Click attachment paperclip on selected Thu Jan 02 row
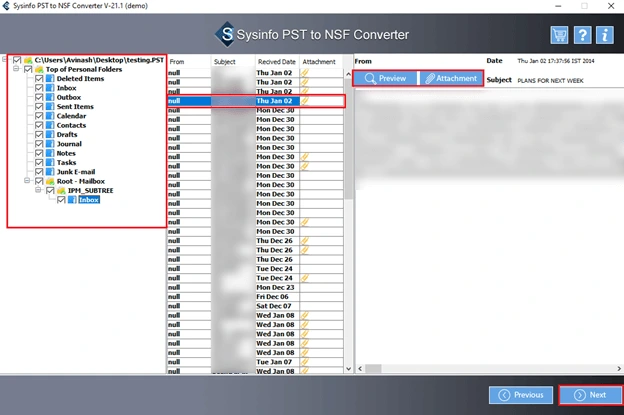This screenshot has width=624, height=415. point(304,101)
